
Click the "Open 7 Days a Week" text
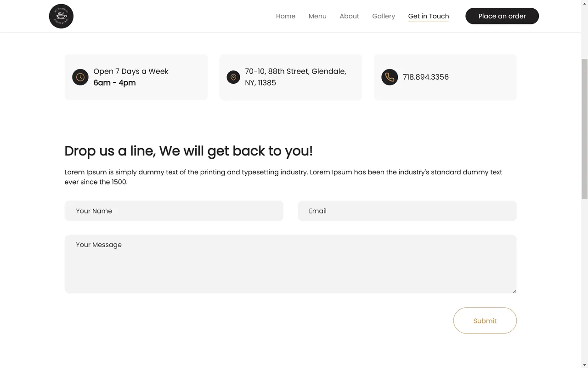pyautogui.click(x=131, y=71)
